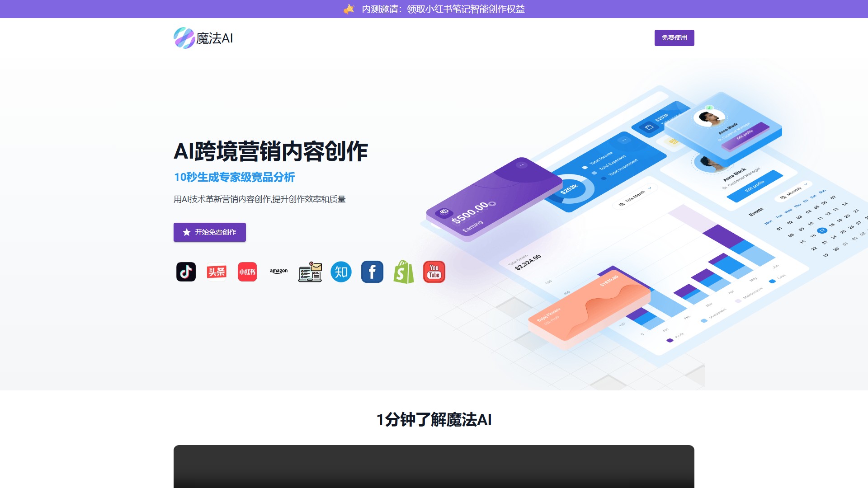Viewport: 868px width, 488px height.
Task: Click the dark video player area
Action: (434, 466)
